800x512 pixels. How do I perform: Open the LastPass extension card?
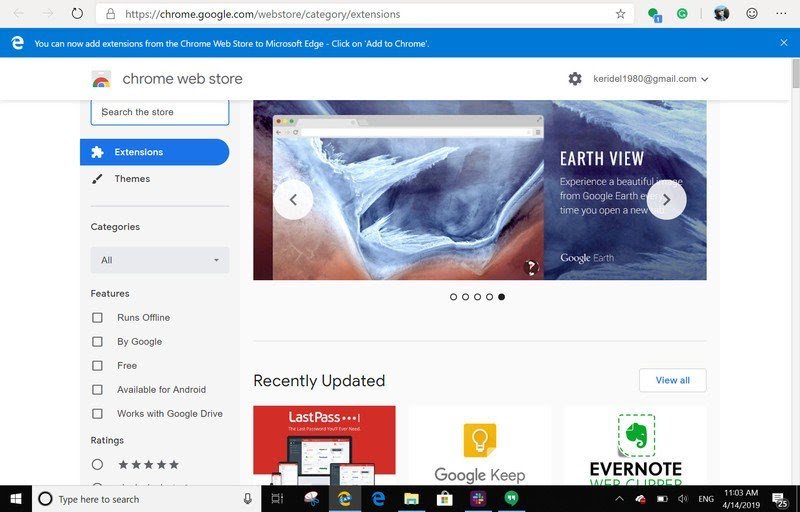pos(324,445)
